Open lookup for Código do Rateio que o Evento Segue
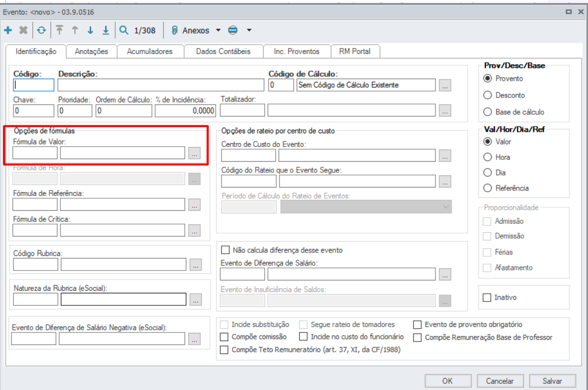The image size is (588, 390). [445, 181]
